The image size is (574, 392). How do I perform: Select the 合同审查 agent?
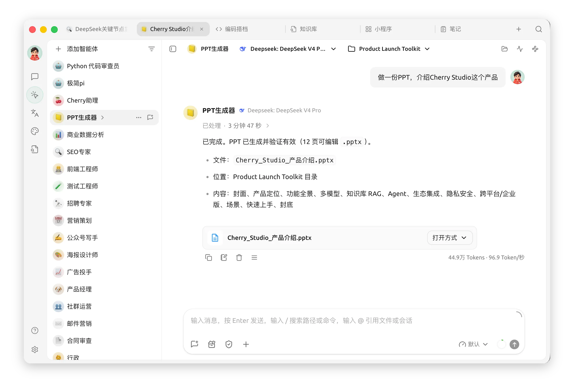(104, 341)
